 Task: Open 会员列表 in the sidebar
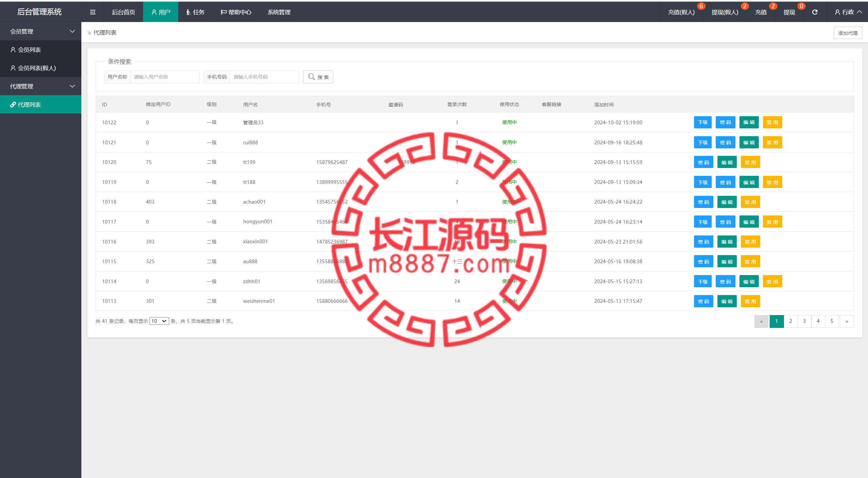(41, 49)
